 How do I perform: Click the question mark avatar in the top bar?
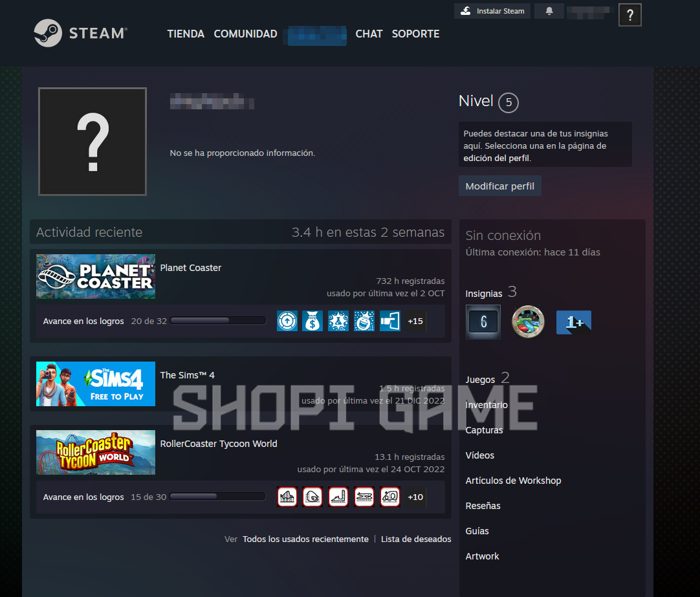(630, 15)
